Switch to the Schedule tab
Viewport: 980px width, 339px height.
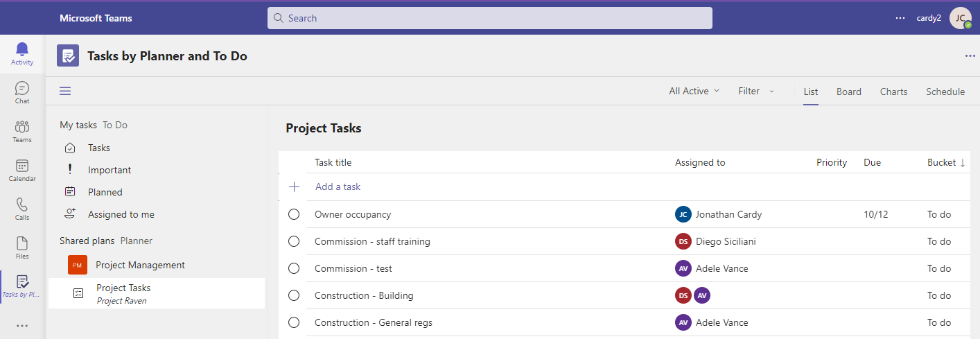pyautogui.click(x=945, y=92)
